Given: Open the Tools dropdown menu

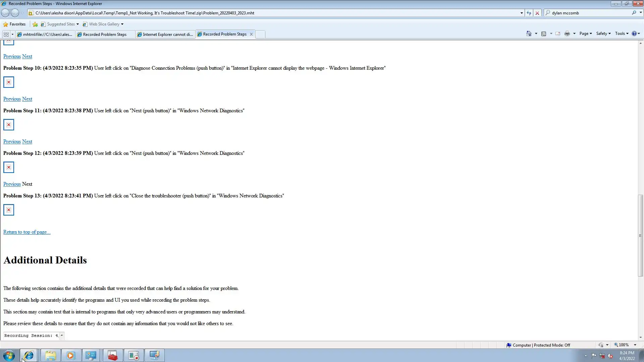Looking at the screenshot, I should [622, 34].
